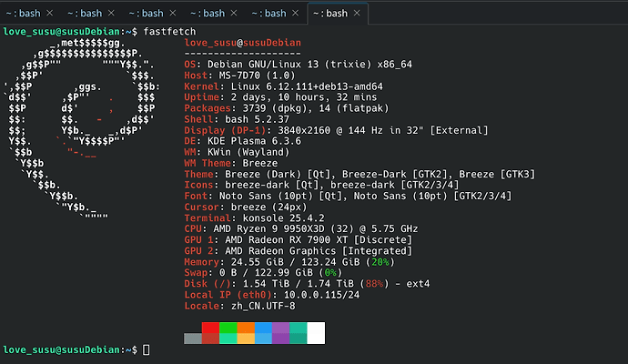The height and width of the screenshot is (364, 628).
Task: Click the red '88%' disk percentage
Action: (x=374, y=284)
